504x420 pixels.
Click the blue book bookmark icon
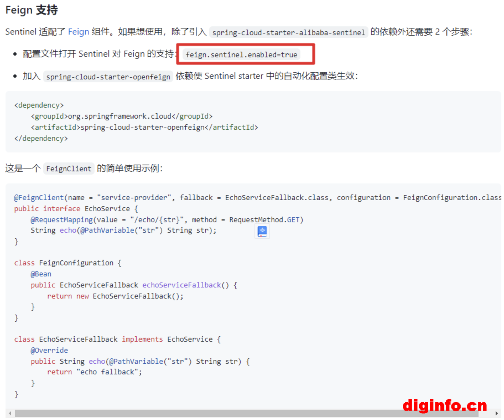(x=262, y=231)
